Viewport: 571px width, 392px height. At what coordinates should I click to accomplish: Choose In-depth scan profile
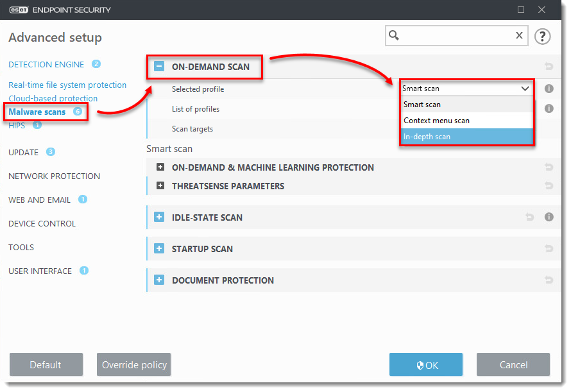click(466, 137)
